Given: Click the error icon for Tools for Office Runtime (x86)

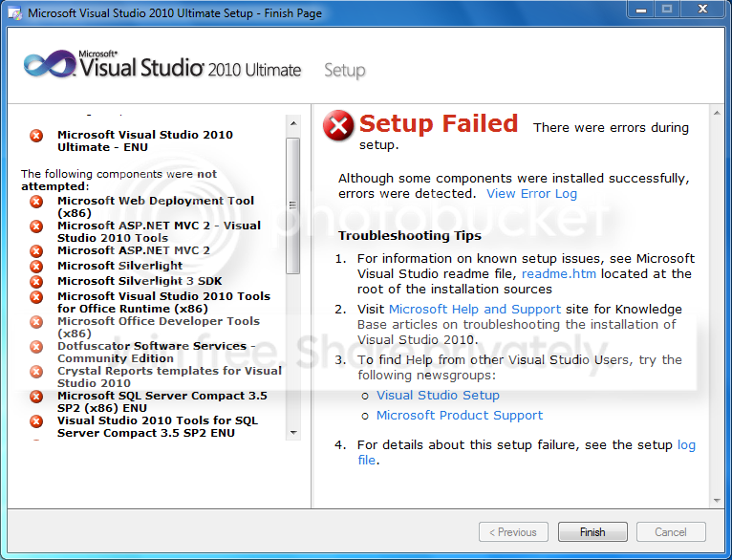Looking at the screenshot, I should pyautogui.click(x=36, y=297).
